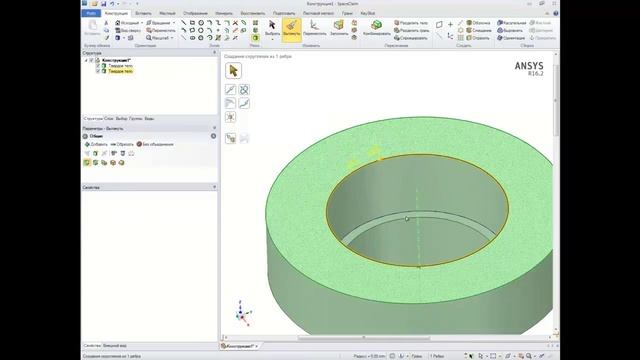This screenshot has height=360, width=640.
Task: Click the red X trim sketch tool
Action: (235, 23)
